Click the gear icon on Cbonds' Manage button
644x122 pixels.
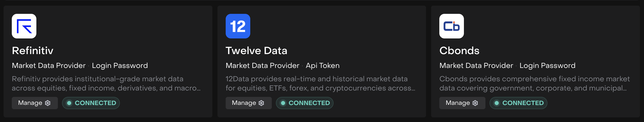coord(475,103)
